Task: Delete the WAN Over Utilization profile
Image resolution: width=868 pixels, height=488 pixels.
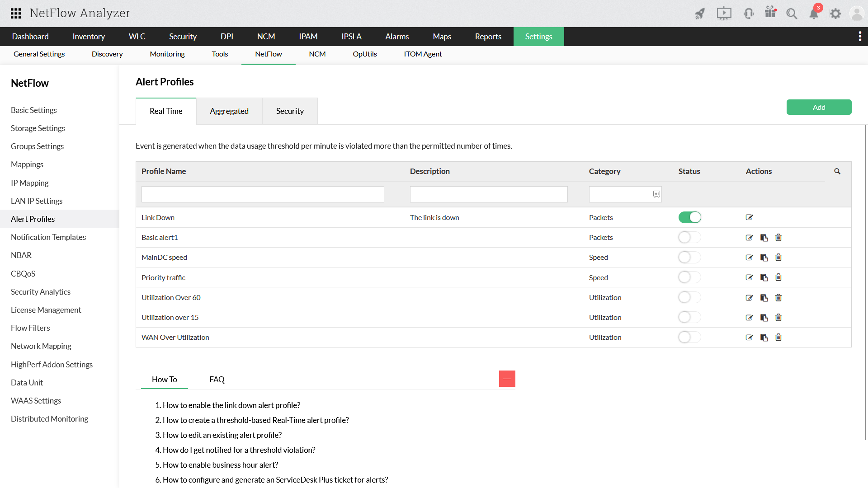Action: pyautogui.click(x=778, y=338)
